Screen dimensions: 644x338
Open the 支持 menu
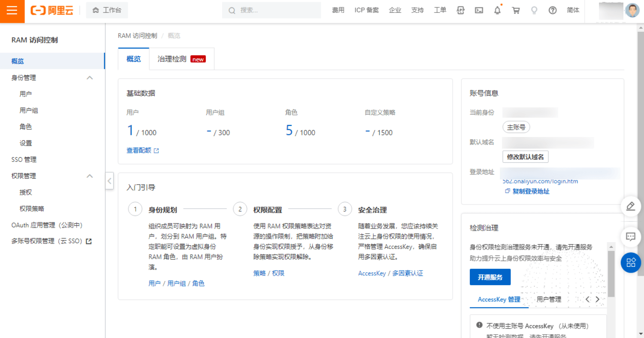417,10
